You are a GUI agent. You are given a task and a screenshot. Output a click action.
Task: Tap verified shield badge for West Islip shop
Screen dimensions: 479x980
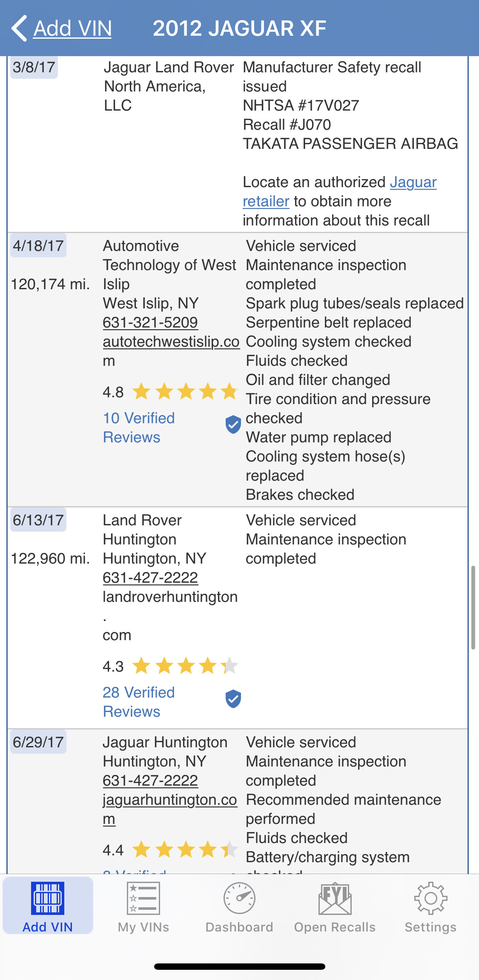(233, 424)
